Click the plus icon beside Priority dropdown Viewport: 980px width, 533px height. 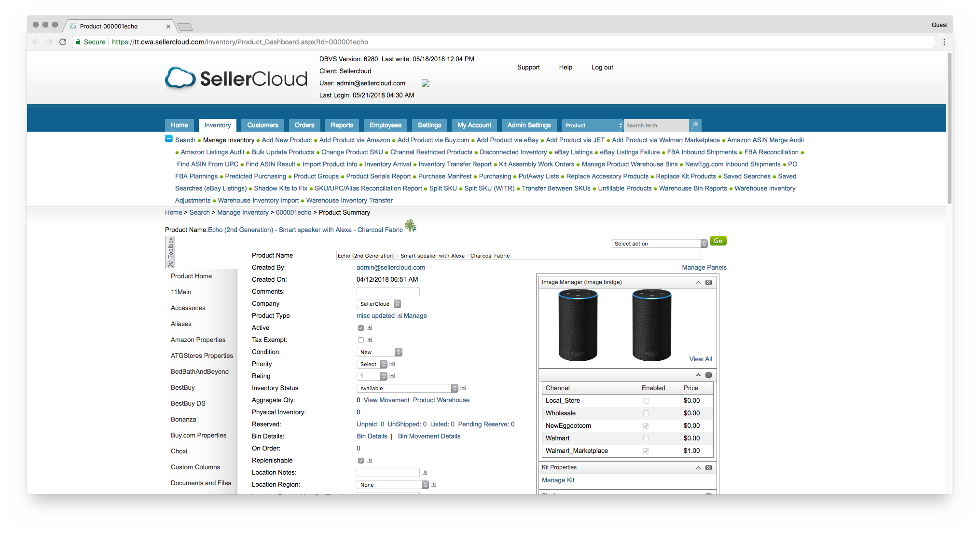pos(392,364)
